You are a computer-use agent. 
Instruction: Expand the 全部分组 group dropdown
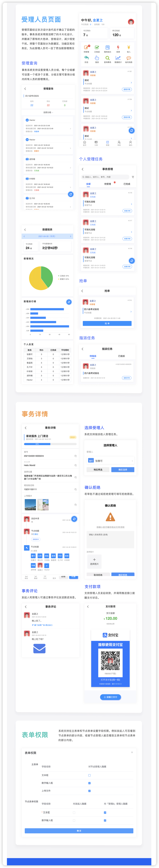(x=48, y=112)
